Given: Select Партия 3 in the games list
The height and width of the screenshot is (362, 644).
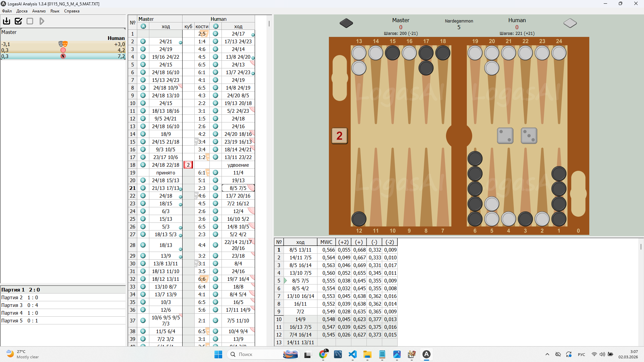Looking at the screenshot, I should tap(12, 305).
